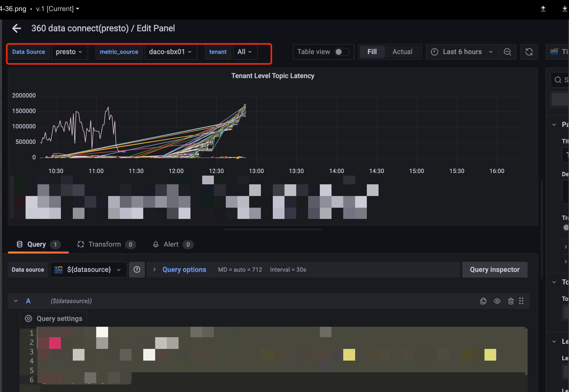Click the Query inspector button
This screenshot has height=392, width=569.
(x=494, y=270)
